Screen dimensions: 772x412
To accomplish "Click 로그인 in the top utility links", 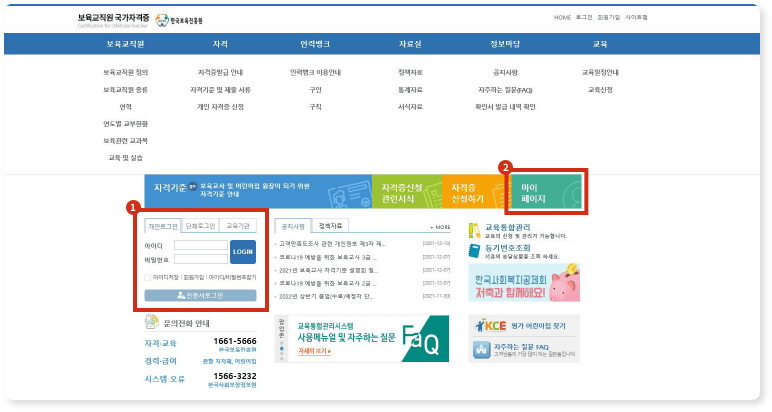I will [584, 17].
